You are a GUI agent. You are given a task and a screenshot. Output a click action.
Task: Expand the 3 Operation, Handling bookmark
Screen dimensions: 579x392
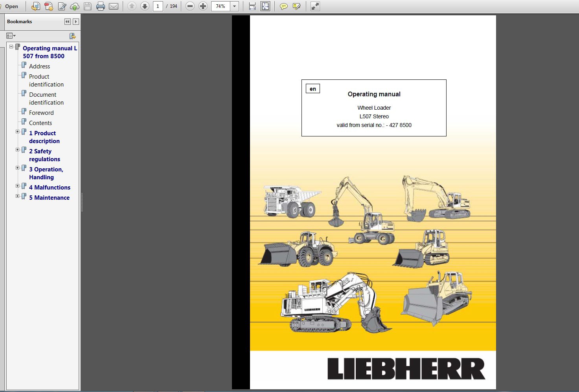pos(17,168)
